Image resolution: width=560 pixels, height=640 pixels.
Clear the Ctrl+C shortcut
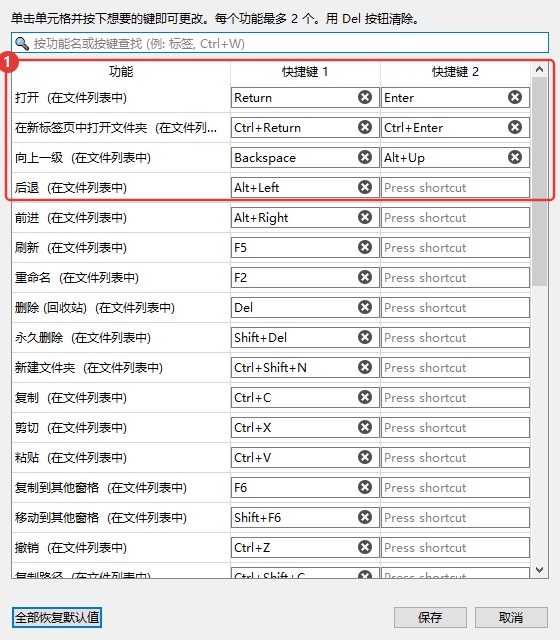point(365,397)
